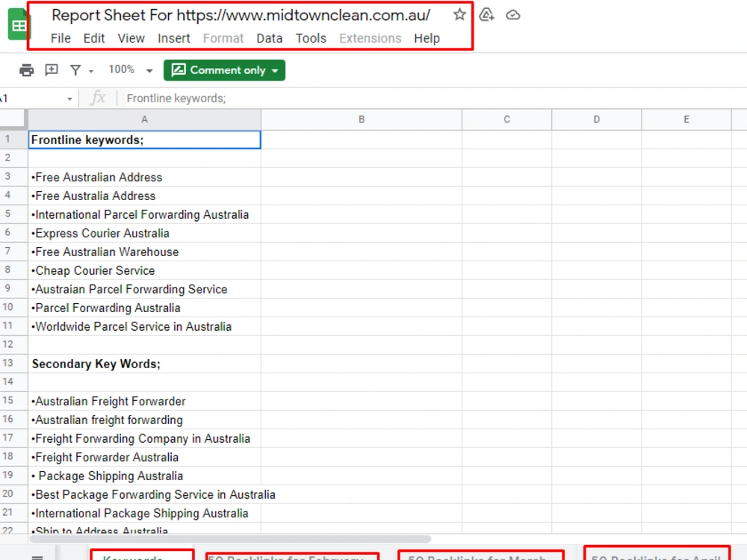
Task: Open the View menu
Action: pyautogui.click(x=131, y=38)
